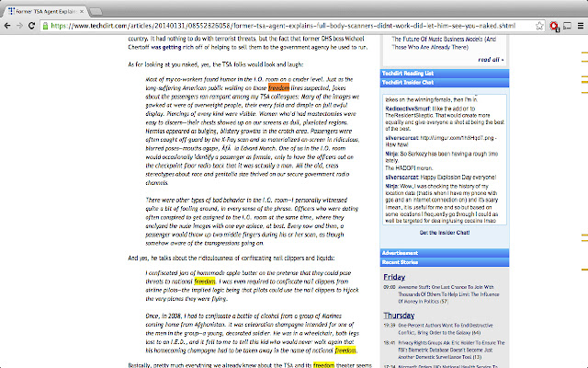Click highlighted 'freedom' ending the champagne paragraph
Image resolution: width=588 pixels, height=368 pixels.
click(x=345, y=351)
